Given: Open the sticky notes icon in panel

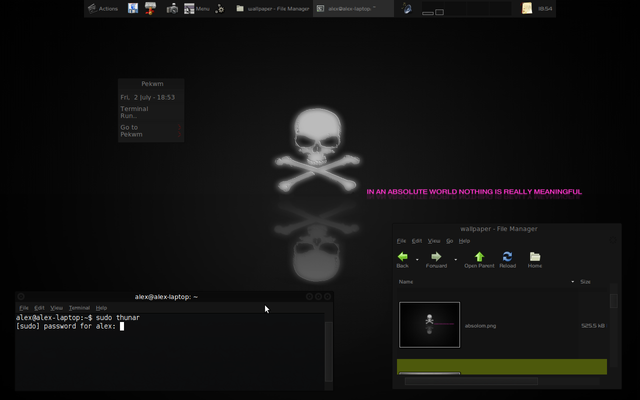Looking at the screenshot, I should tap(527, 8).
